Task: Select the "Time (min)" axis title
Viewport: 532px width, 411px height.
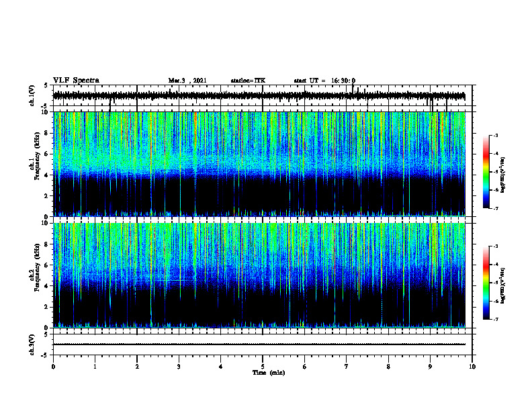Action: (x=269, y=373)
